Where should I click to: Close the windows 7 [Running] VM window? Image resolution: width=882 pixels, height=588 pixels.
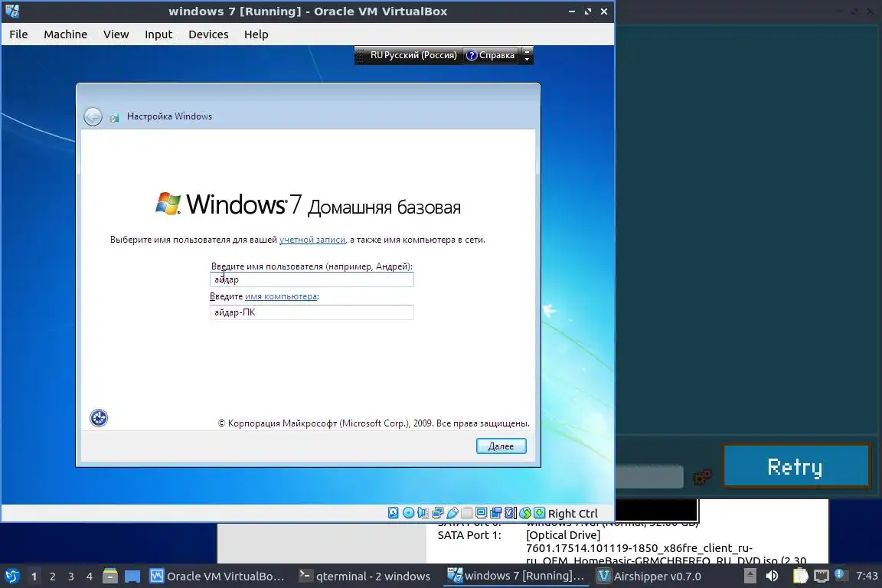[x=604, y=11]
